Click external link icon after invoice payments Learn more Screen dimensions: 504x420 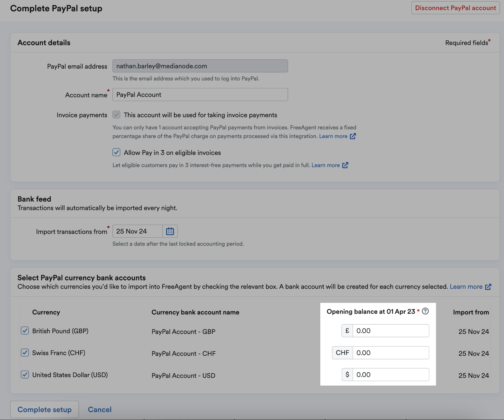click(353, 136)
